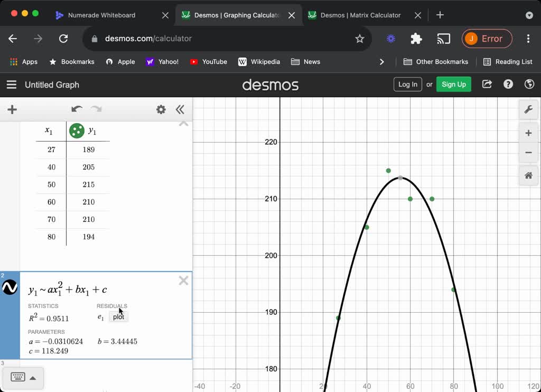Open the Extensions puzzle menu

[x=416, y=39]
